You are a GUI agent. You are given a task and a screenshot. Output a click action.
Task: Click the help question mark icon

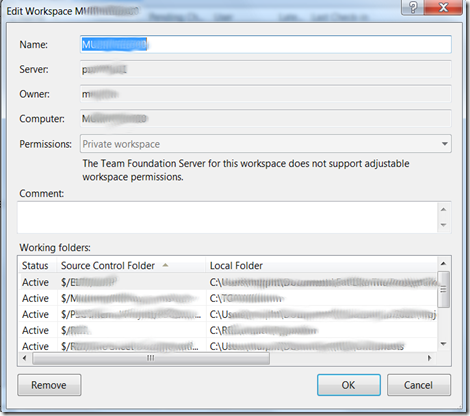[x=413, y=7]
